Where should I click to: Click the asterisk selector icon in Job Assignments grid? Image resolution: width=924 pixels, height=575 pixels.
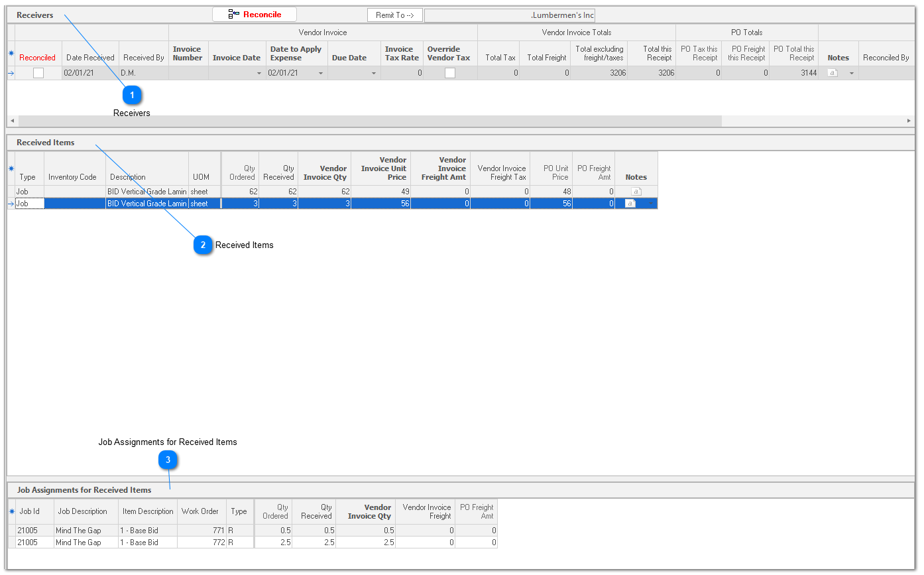[11, 511]
